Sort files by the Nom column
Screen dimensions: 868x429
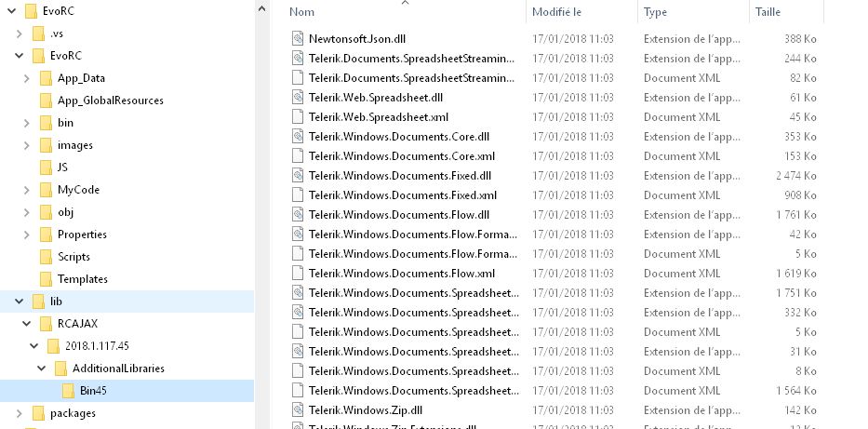tap(302, 12)
